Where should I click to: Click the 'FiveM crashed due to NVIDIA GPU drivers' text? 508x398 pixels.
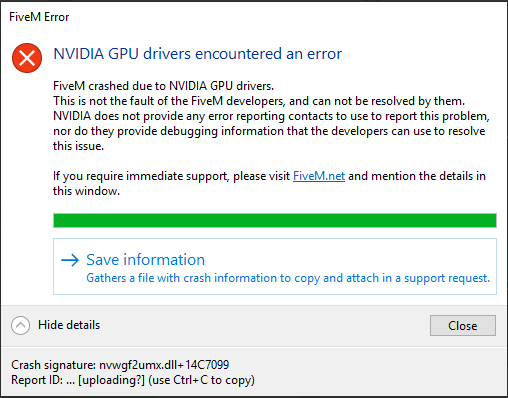pos(163,86)
